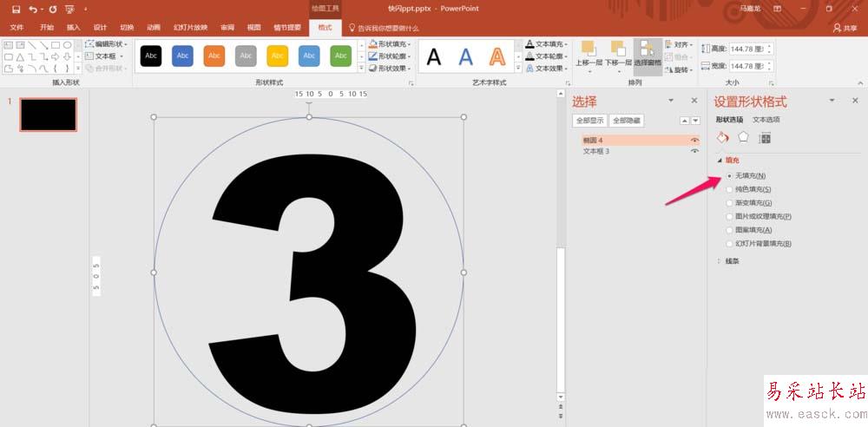Viewport: 868px width, 427px height.
Task: Start slideshow from beginning icon in title bar
Action: coord(69,10)
